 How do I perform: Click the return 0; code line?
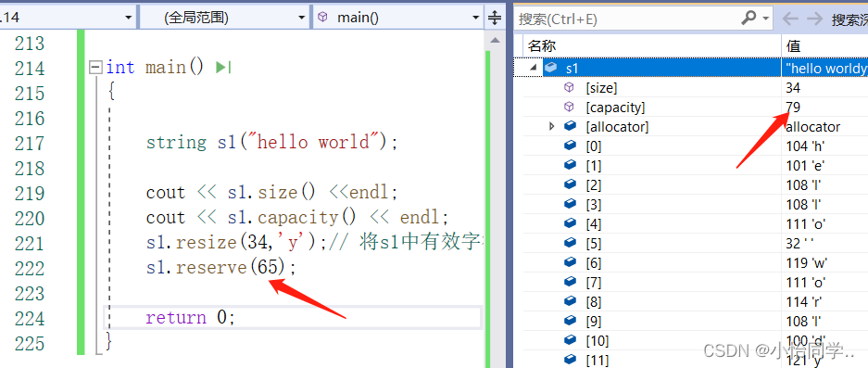click(x=191, y=318)
